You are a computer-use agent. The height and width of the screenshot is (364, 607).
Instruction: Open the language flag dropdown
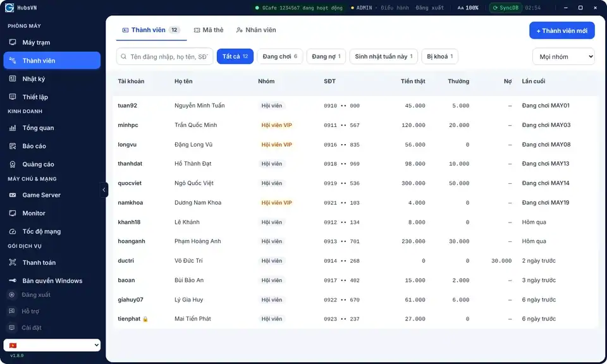click(x=52, y=345)
